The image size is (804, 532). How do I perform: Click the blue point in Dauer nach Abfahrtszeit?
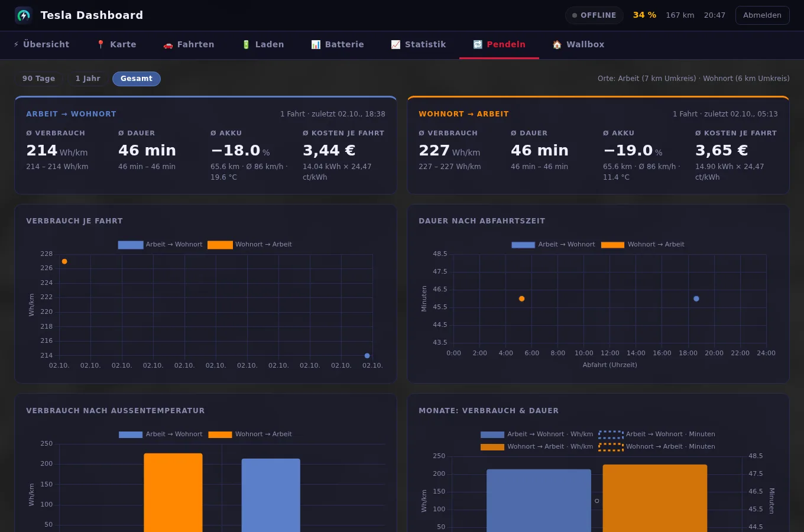[696, 299]
